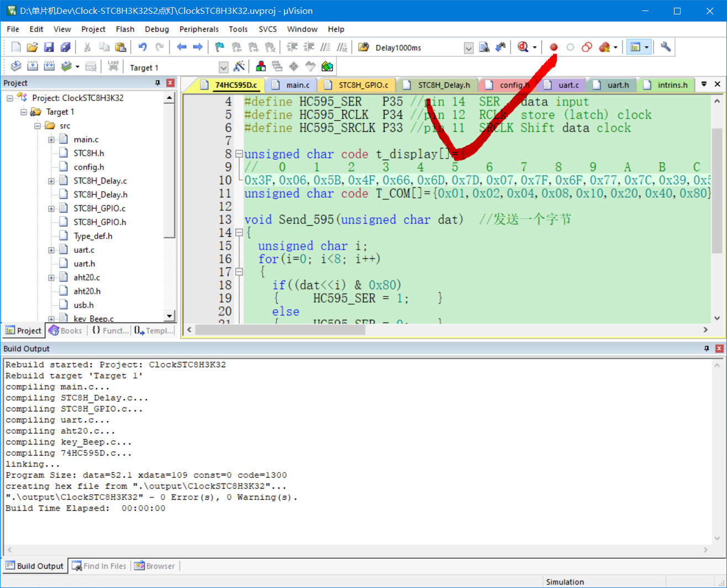
Task: Save the current file
Action: pyautogui.click(x=49, y=47)
